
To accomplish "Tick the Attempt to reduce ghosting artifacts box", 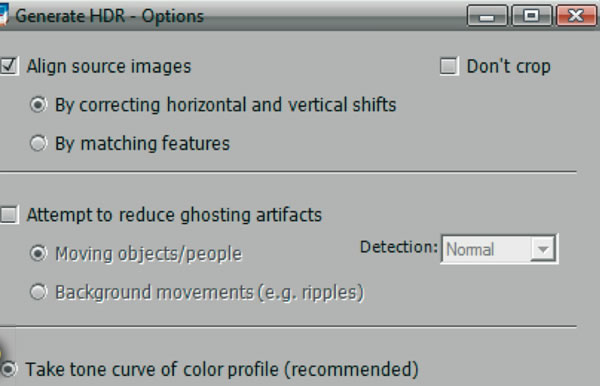I will (x=9, y=215).
